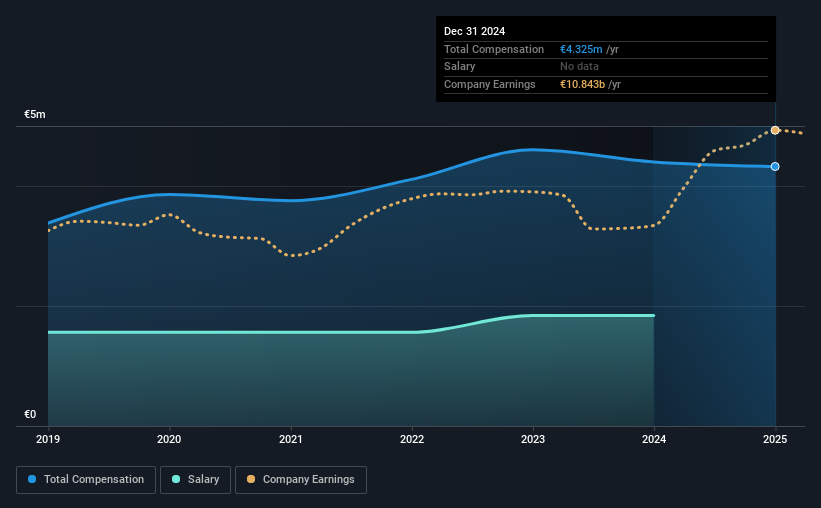
Task: Click the blue dot in Total Compensation legend
Action: (32, 479)
